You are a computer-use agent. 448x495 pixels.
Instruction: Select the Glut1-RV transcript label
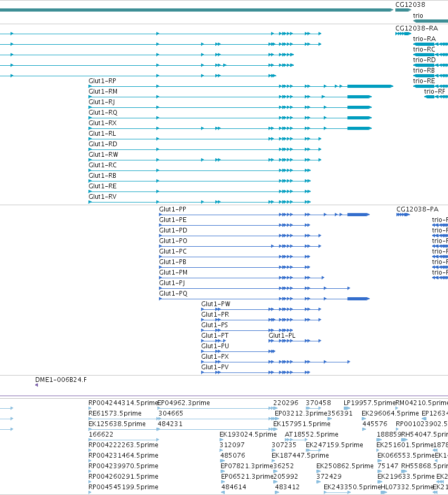102,197
